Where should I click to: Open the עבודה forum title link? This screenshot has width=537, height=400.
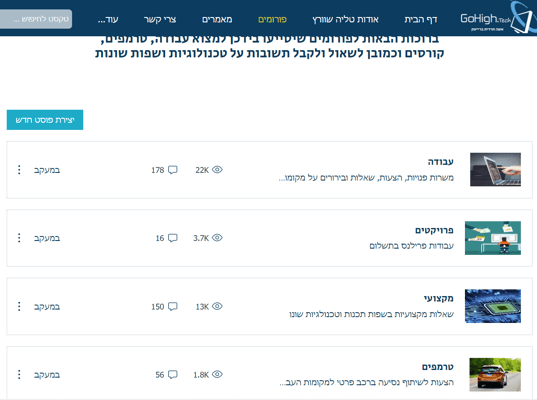click(440, 162)
